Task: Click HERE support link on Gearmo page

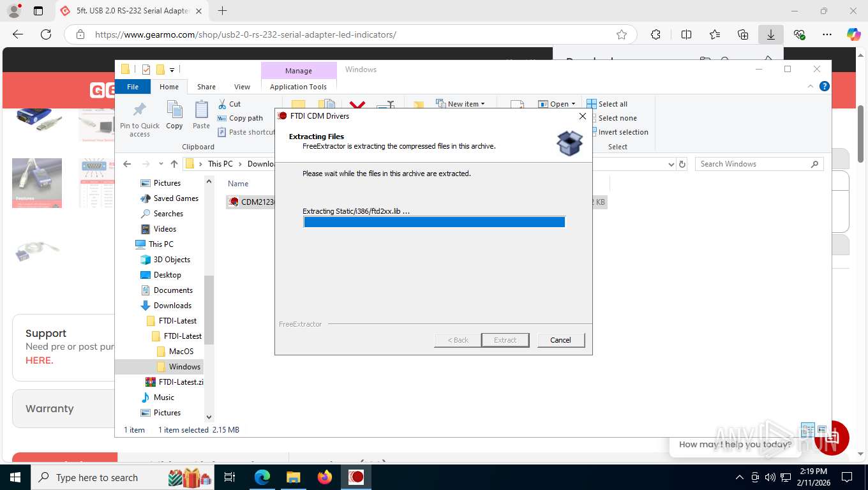Action: click(39, 360)
